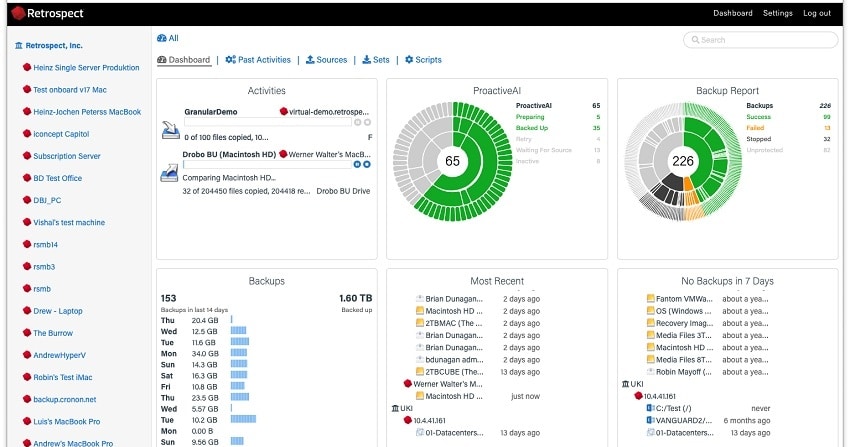850x447 pixels.
Task: Click the Search input field
Action: pyautogui.click(x=761, y=40)
